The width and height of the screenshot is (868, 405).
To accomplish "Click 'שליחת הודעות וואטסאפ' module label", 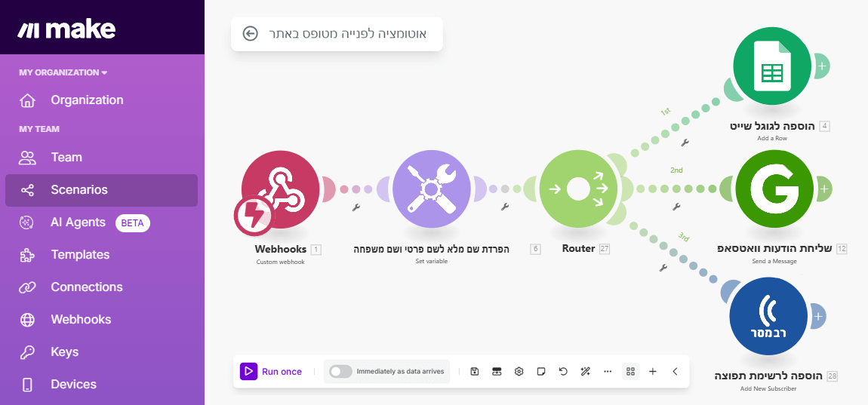I will 774,248.
